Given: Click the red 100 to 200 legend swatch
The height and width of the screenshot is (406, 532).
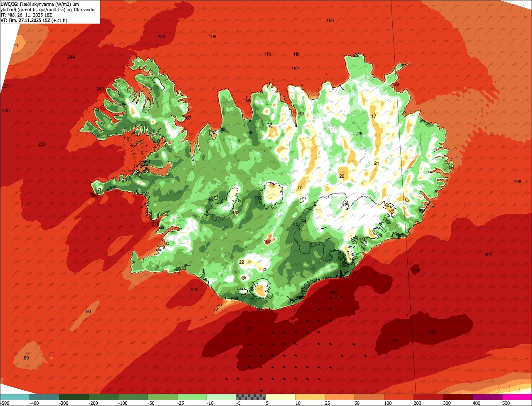Looking at the screenshot, I should (399, 397).
